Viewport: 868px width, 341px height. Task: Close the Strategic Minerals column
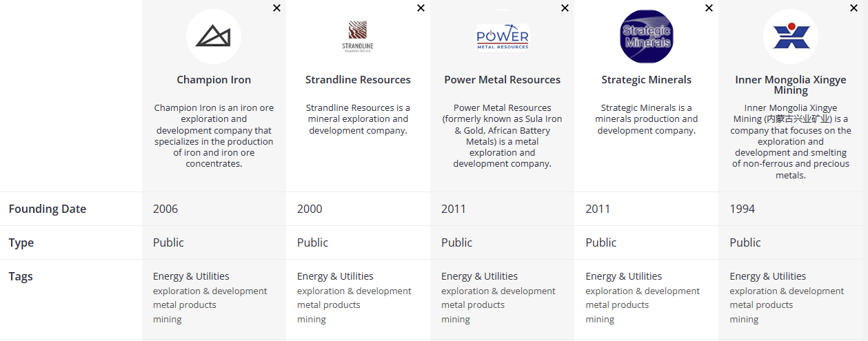(x=709, y=8)
